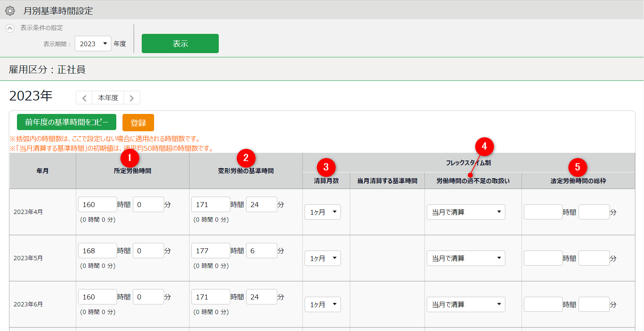Click red annotation marker number 3
Image resolution: width=644 pixels, height=331 pixels.
(x=326, y=167)
